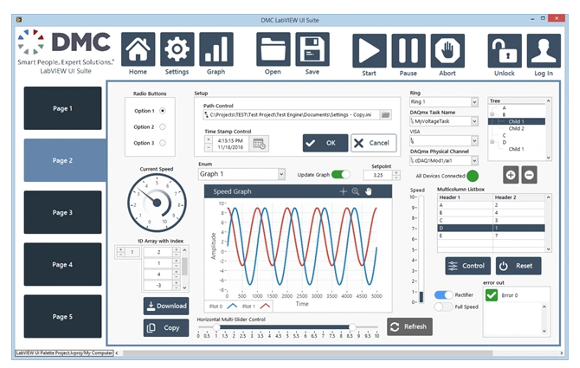Viewport: 580px width, 368px height.
Task: Switch to Page 4 tab
Action: coord(63,264)
